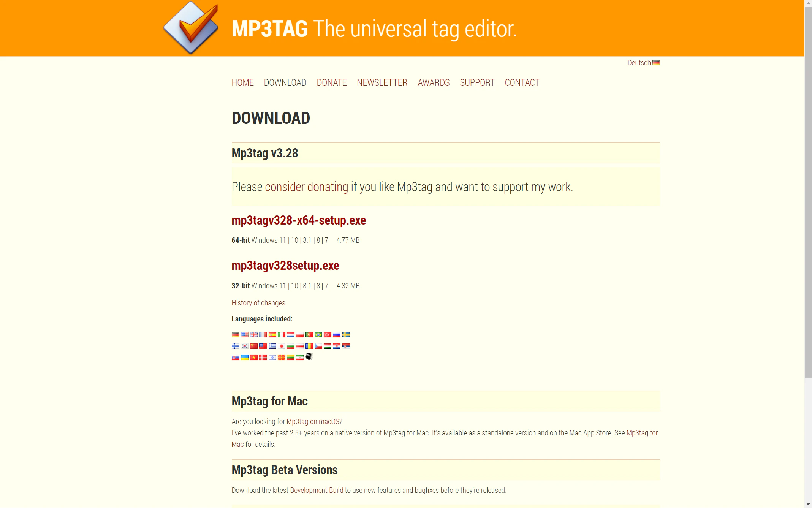Screen dimensions: 812x508
Task: Click the Turkish flag icon
Action: click(x=328, y=335)
